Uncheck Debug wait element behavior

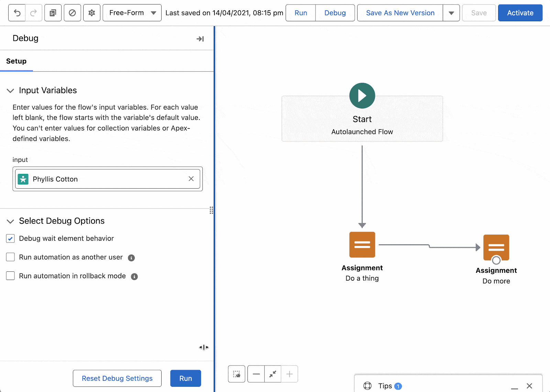coord(10,238)
